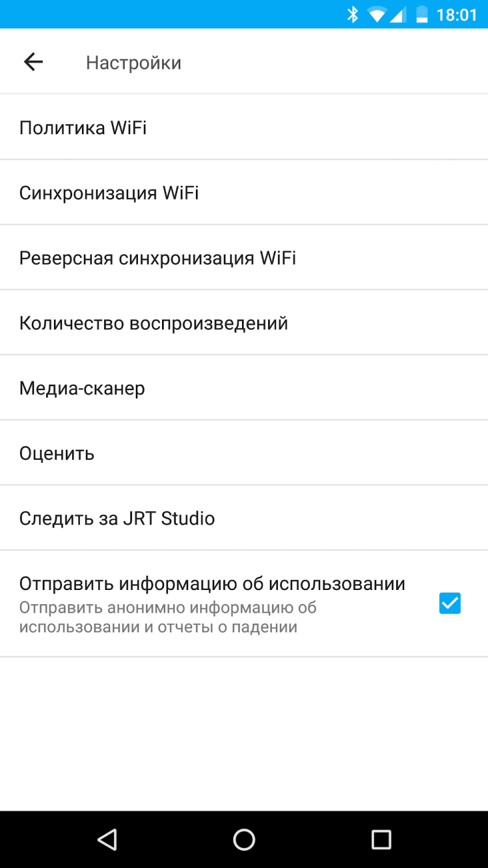This screenshot has height=868, width=488.
Task: Tap the Настройки title text
Action: (133, 63)
